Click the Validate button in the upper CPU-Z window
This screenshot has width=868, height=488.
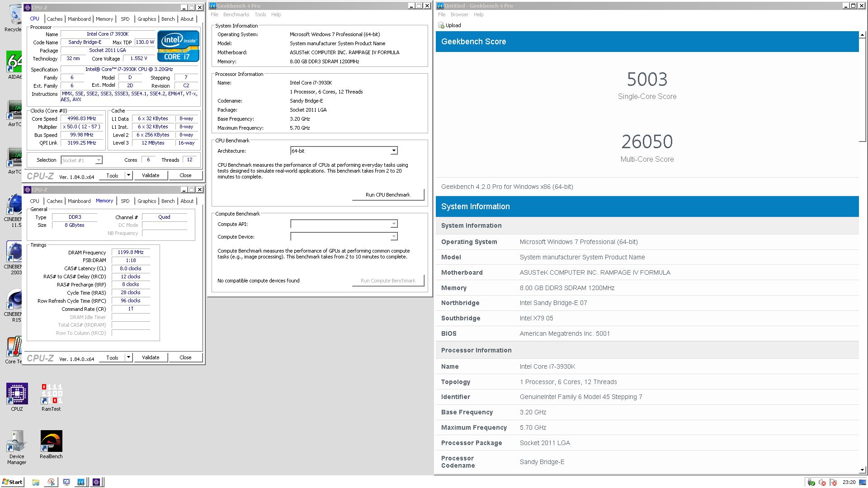tap(151, 175)
